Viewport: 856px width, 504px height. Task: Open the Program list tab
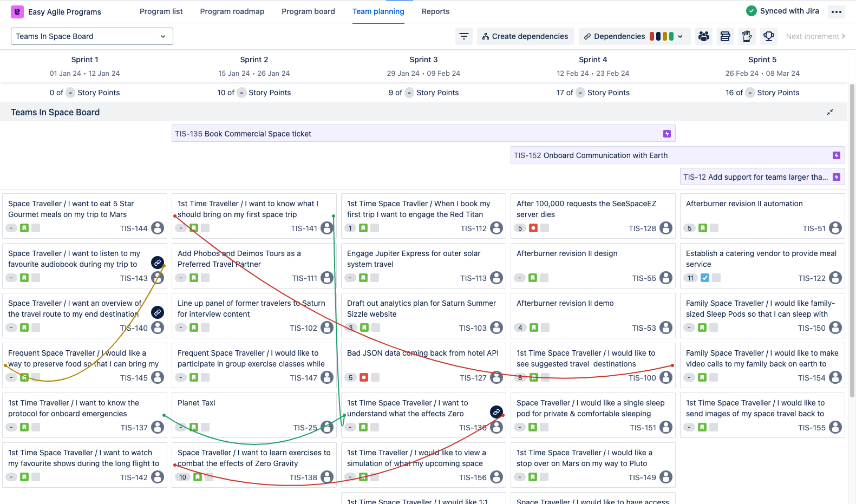click(x=161, y=11)
